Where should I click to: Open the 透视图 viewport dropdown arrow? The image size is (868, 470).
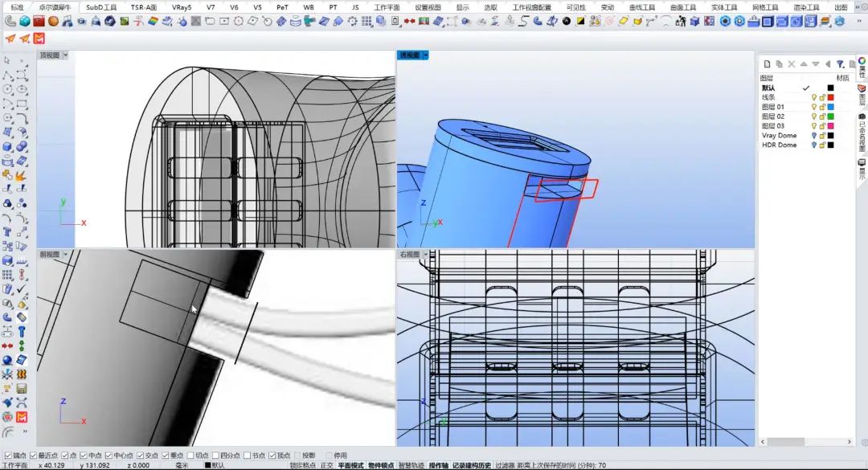click(x=425, y=55)
